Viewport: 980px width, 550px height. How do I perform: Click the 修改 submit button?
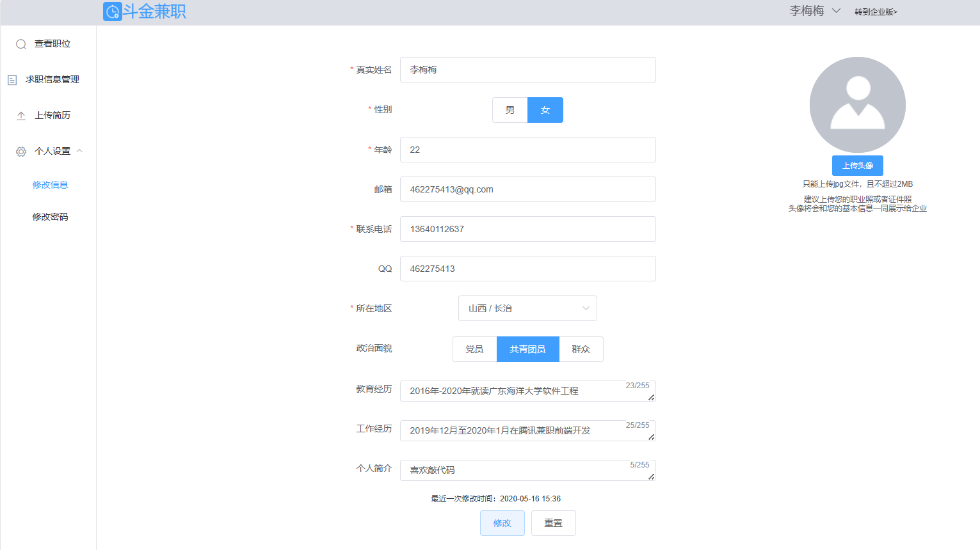(x=502, y=523)
